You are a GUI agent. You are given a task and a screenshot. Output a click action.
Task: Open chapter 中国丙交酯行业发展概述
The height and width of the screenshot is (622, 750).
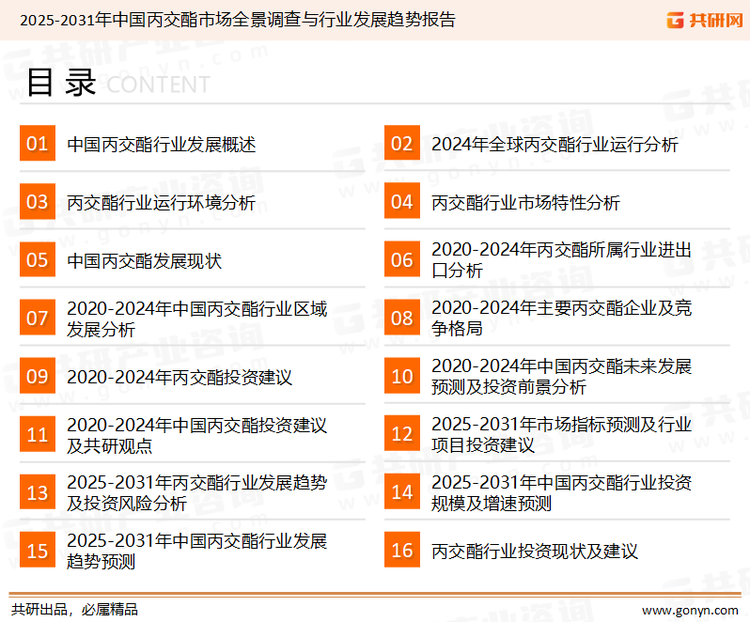(x=161, y=144)
